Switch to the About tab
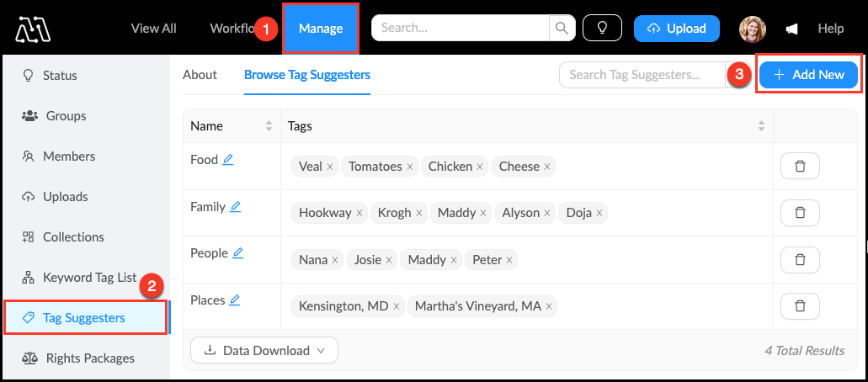 [x=200, y=75]
